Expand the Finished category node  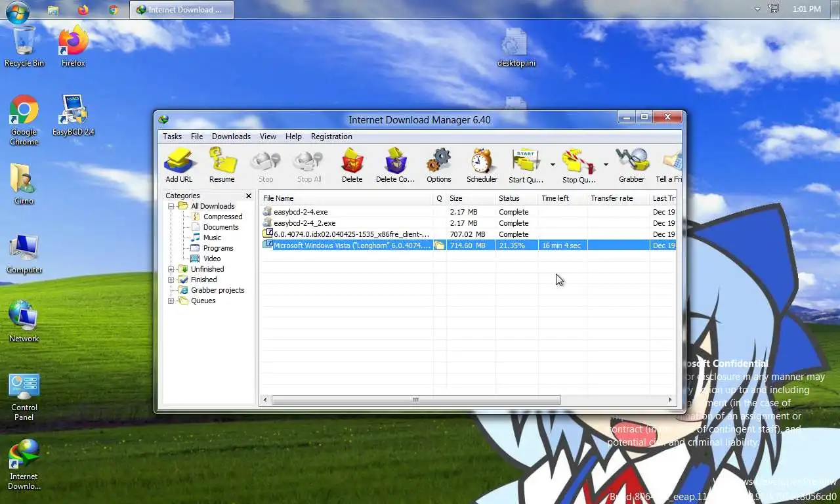[x=171, y=280]
